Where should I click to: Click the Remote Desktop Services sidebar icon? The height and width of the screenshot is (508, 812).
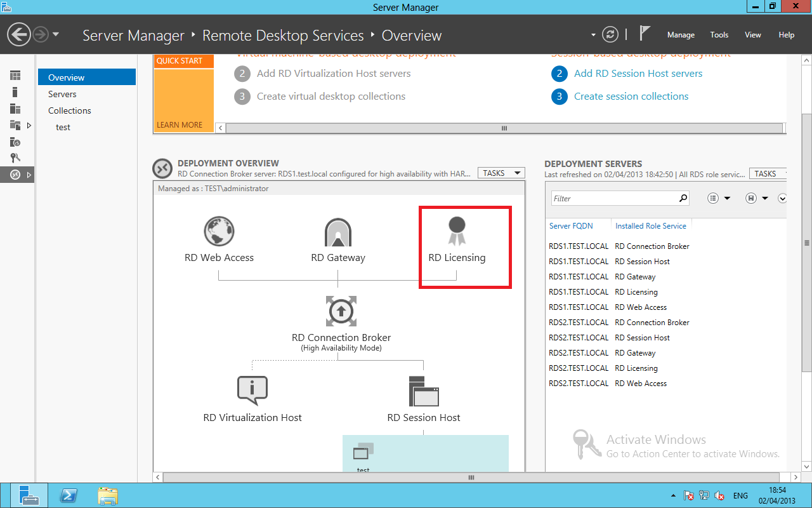15,175
